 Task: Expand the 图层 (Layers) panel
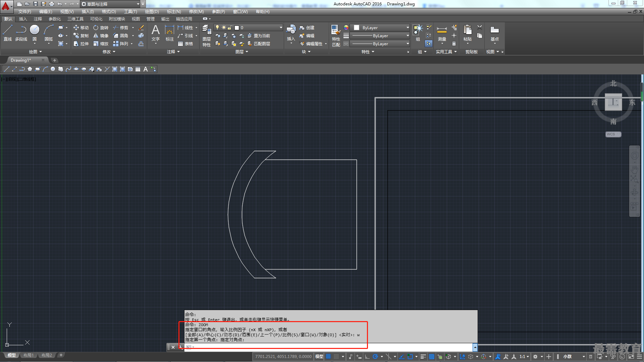click(x=241, y=52)
